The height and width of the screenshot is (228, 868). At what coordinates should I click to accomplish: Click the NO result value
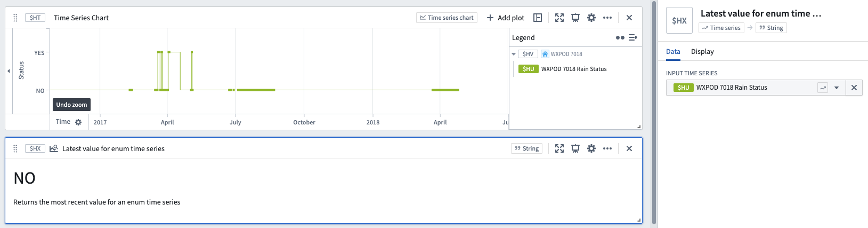25,178
